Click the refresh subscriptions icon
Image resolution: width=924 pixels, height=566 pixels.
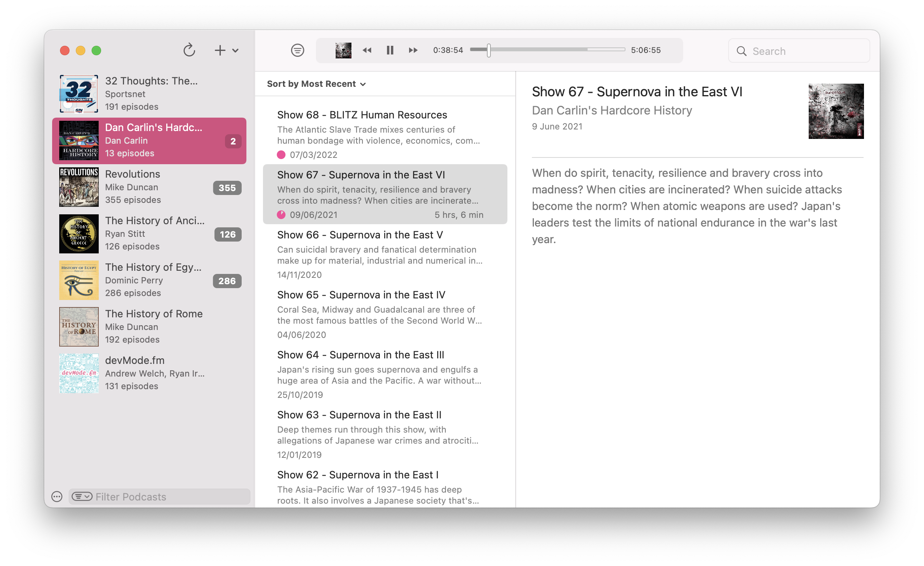[189, 50]
